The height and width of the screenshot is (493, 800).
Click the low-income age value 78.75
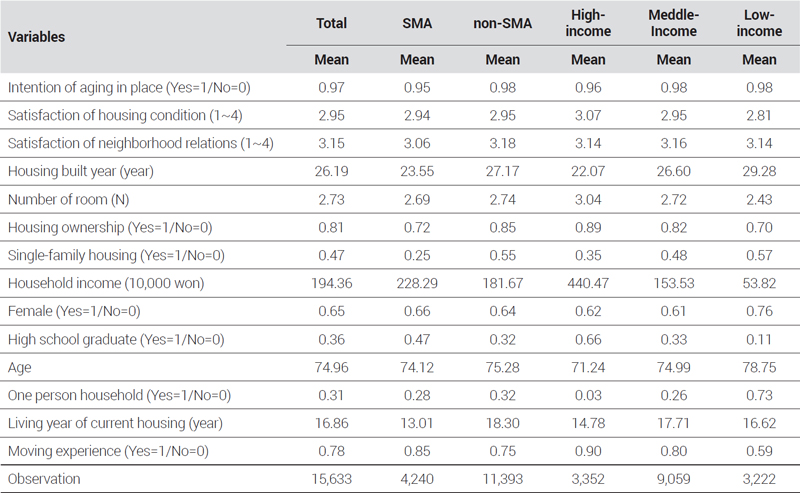[x=760, y=367]
